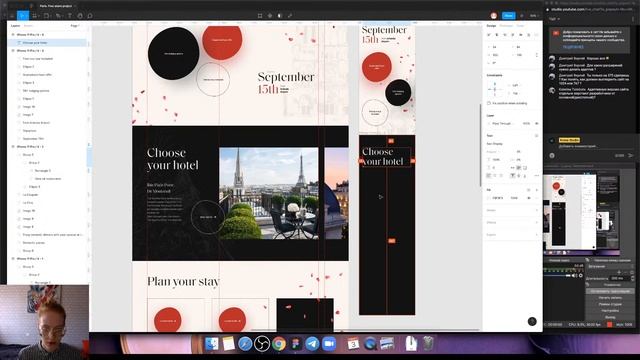
Task: Click the align right icon in Design panel
Action: click(x=505, y=35)
